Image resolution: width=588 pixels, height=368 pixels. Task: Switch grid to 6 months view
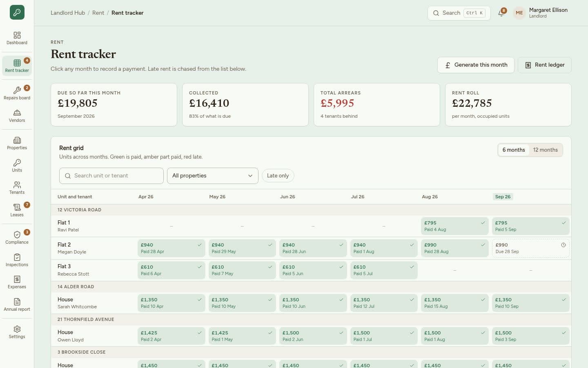(514, 150)
